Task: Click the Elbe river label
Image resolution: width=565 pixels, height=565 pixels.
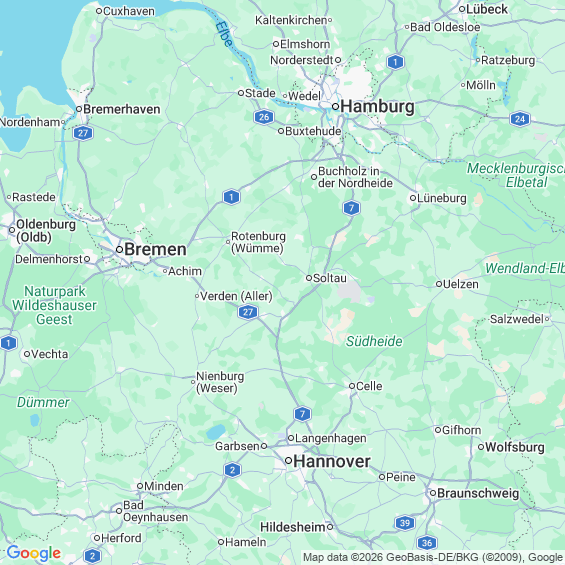Action: click(224, 35)
